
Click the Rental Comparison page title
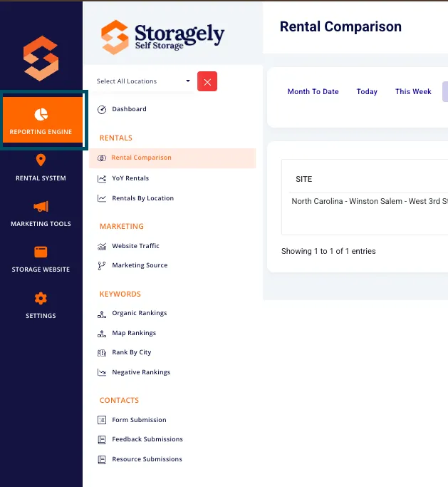point(340,26)
